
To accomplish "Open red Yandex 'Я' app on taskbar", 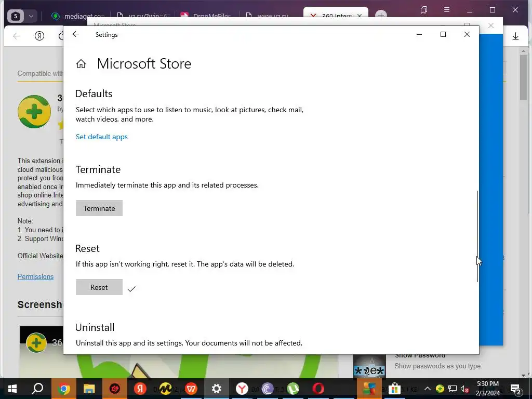I will point(140,389).
